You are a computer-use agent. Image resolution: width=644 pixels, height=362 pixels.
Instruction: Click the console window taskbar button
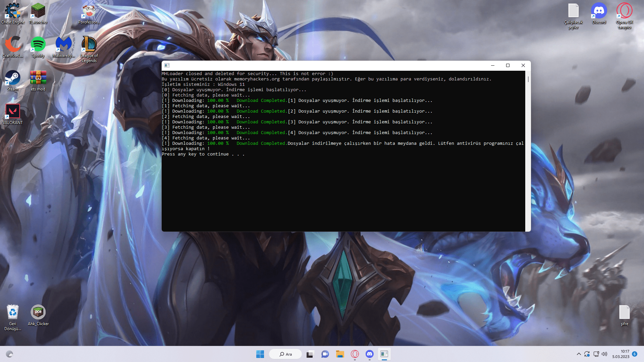(x=384, y=354)
